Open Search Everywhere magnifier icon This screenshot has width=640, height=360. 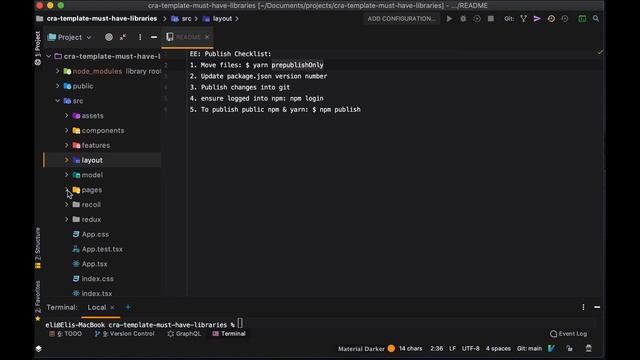(x=596, y=19)
